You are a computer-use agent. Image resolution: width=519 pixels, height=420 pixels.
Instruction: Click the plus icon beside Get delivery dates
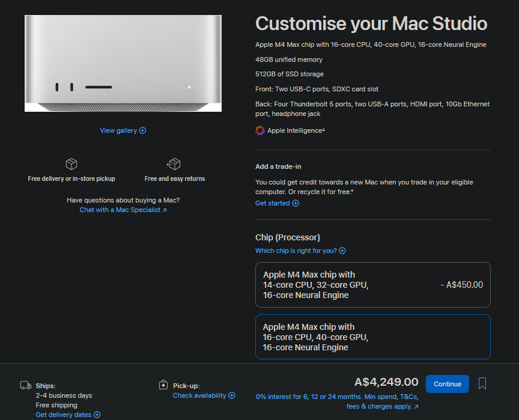(x=97, y=415)
